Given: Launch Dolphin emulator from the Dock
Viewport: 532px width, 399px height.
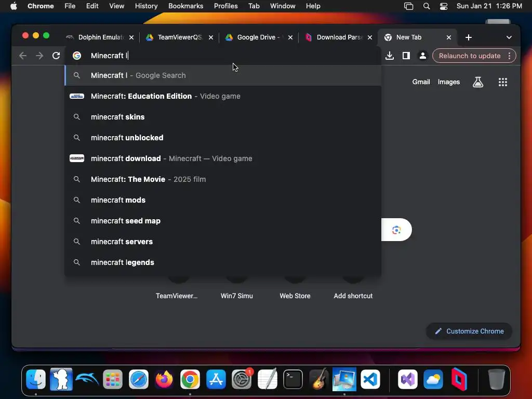Looking at the screenshot, I should (x=87, y=379).
